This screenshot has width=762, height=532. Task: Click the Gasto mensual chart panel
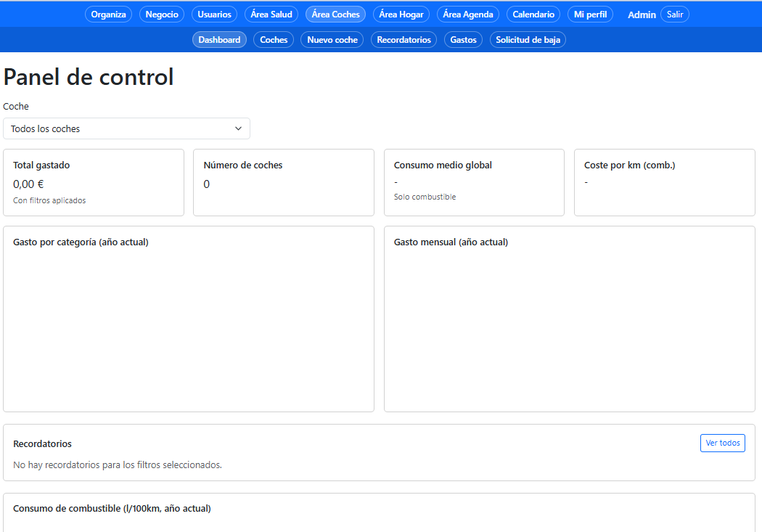tap(569, 319)
